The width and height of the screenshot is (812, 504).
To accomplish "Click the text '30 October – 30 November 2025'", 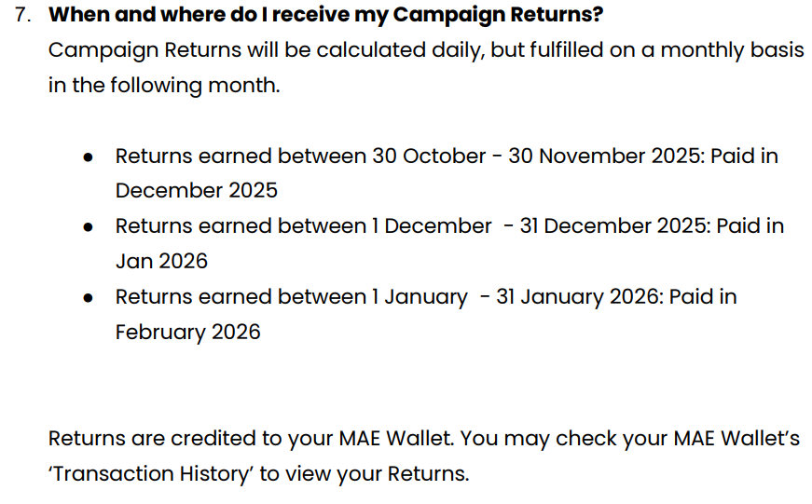I will click(x=538, y=156).
